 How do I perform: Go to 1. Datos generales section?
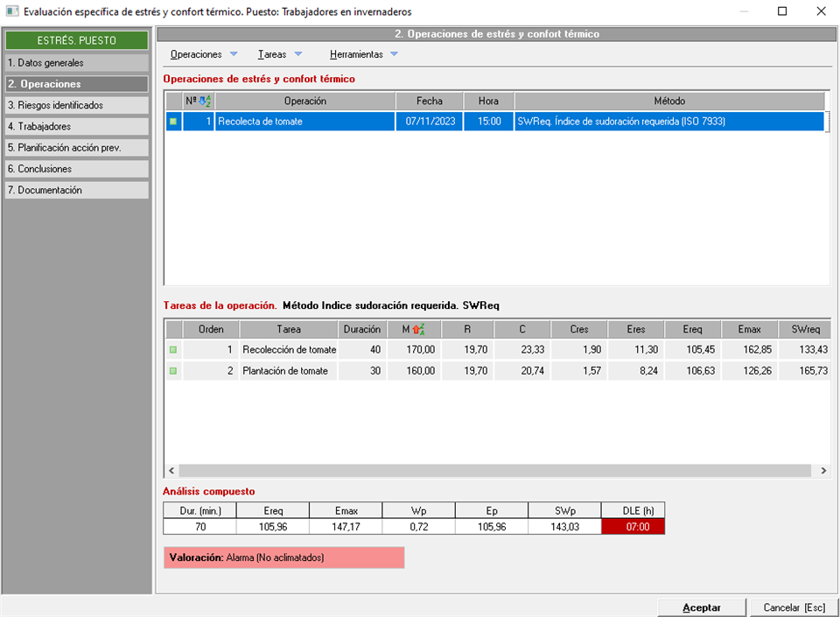coord(76,63)
